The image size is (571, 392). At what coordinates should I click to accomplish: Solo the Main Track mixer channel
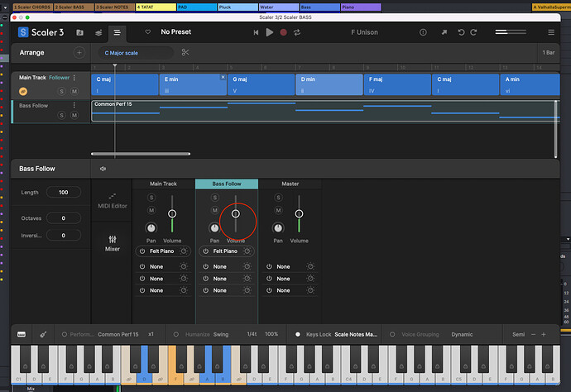click(x=151, y=198)
